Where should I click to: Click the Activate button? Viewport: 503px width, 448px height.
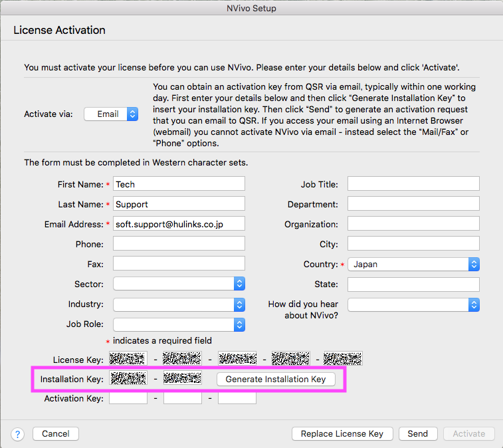[x=469, y=434]
